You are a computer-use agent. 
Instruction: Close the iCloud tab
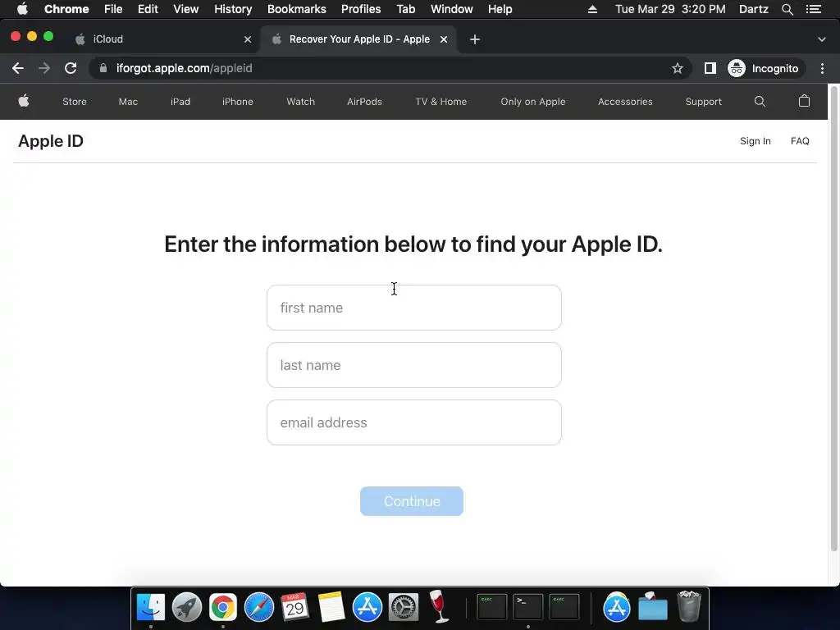tap(248, 39)
